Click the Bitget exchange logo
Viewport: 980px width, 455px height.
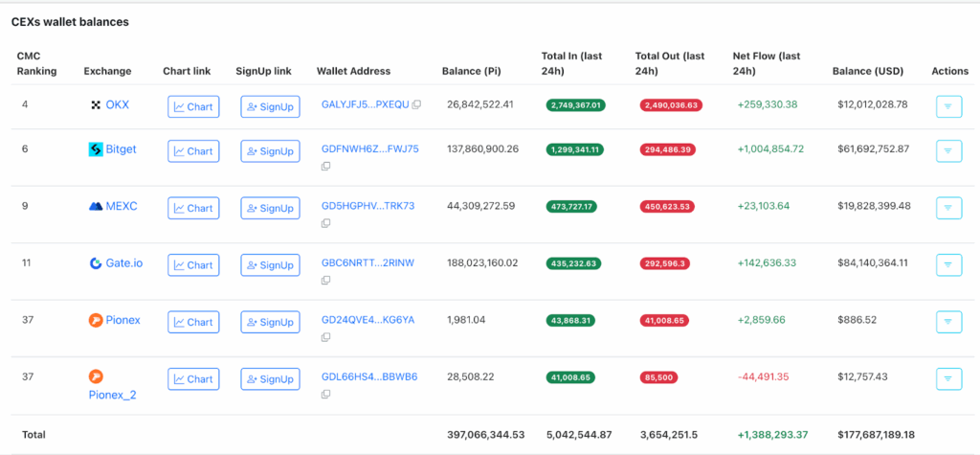[96, 149]
